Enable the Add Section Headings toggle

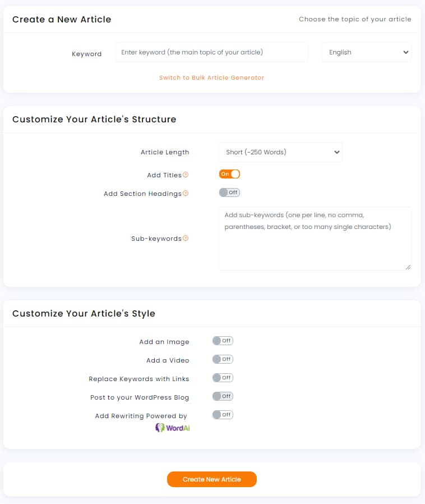click(x=229, y=193)
